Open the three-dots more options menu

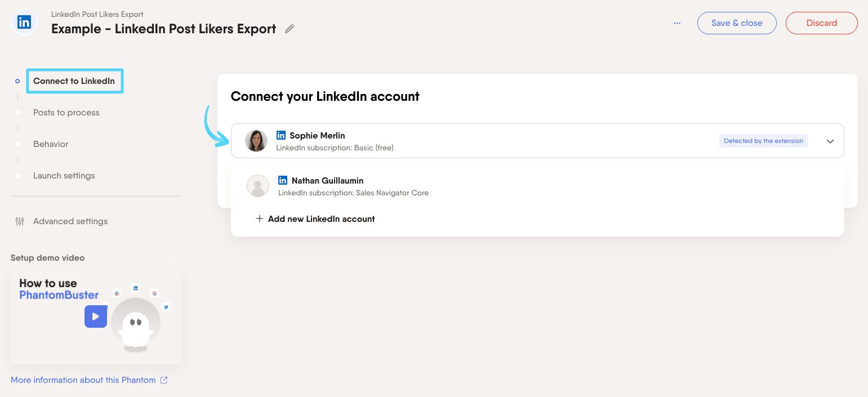point(677,23)
